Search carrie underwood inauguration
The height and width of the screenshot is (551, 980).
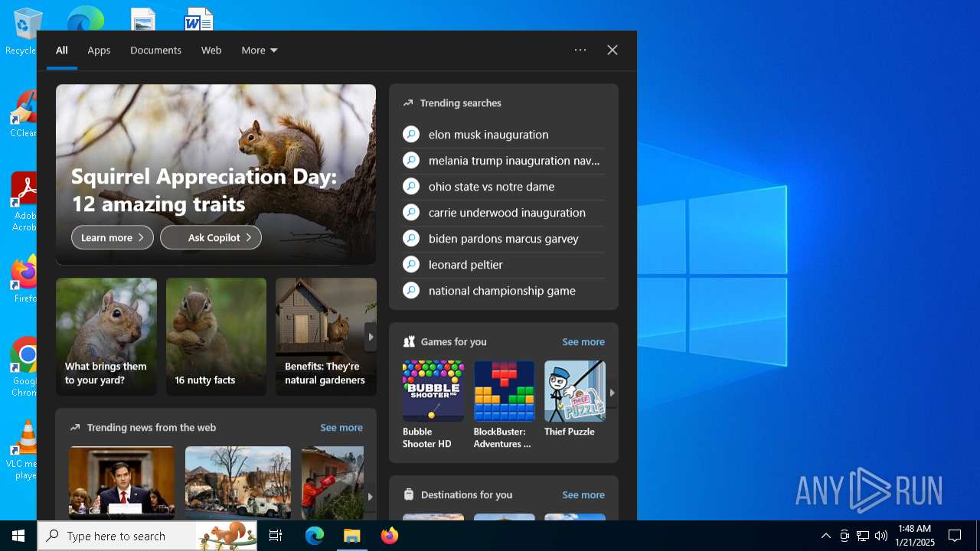tap(503, 213)
